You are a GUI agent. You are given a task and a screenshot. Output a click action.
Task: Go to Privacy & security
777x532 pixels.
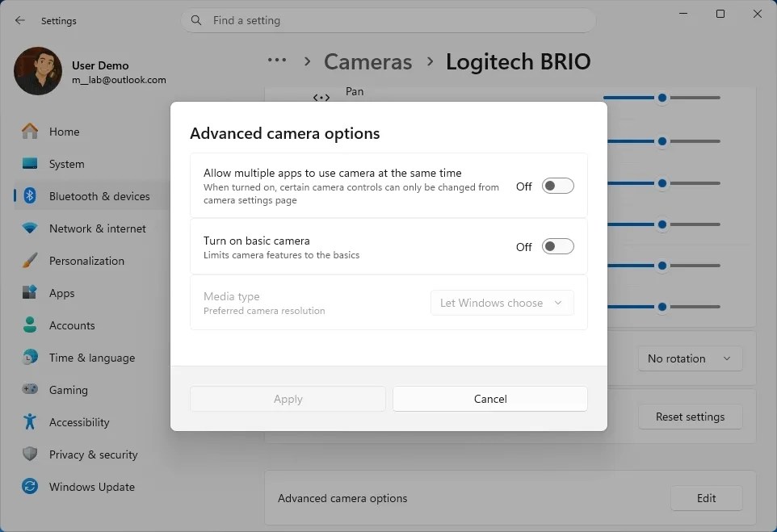coord(92,455)
